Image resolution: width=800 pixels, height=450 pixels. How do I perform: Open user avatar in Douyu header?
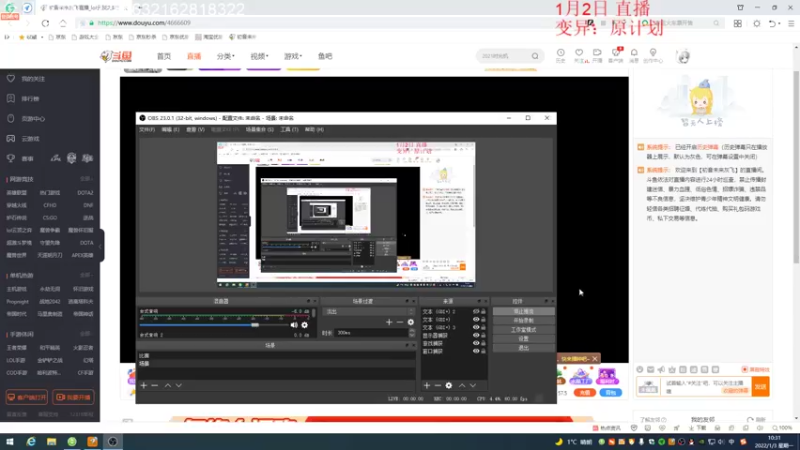point(683,56)
